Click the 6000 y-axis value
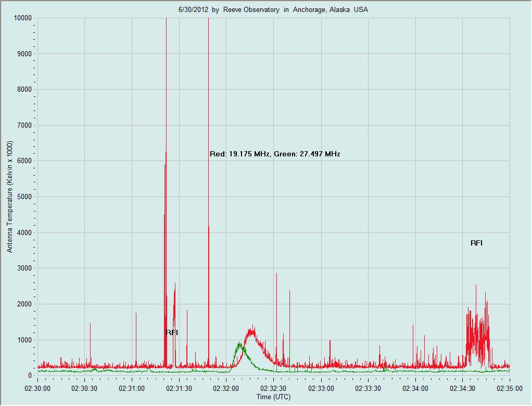Screen dimensions: 532x406 pos(24,161)
